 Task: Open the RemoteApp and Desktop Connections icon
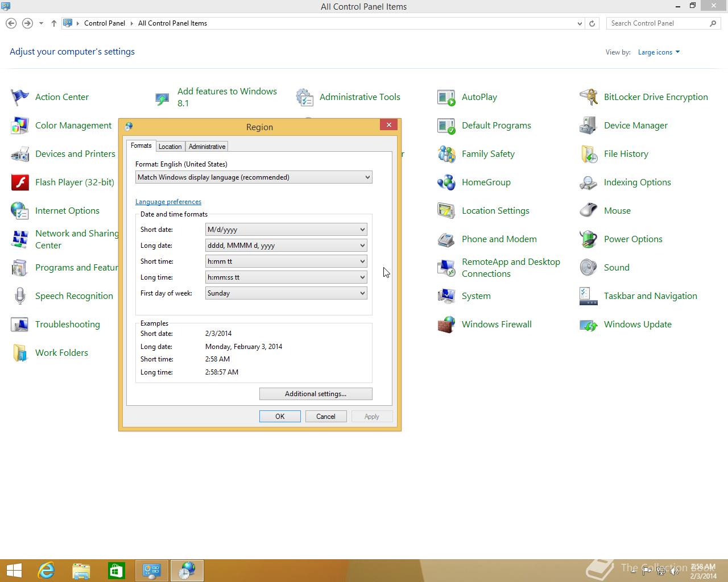tap(446, 268)
